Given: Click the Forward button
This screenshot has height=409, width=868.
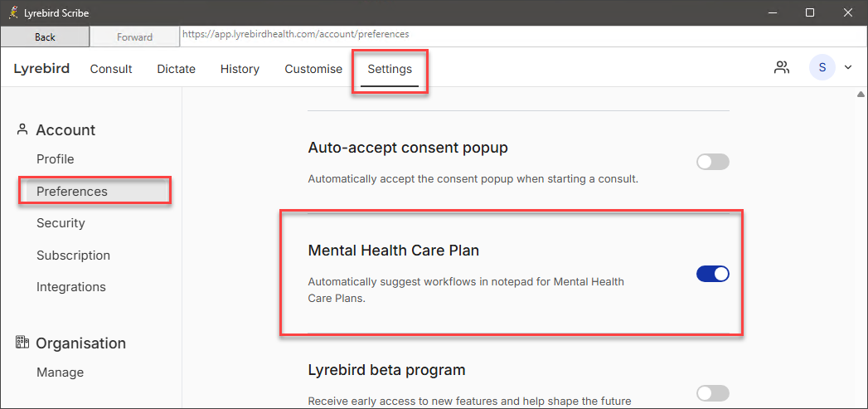Looking at the screenshot, I should (134, 37).
